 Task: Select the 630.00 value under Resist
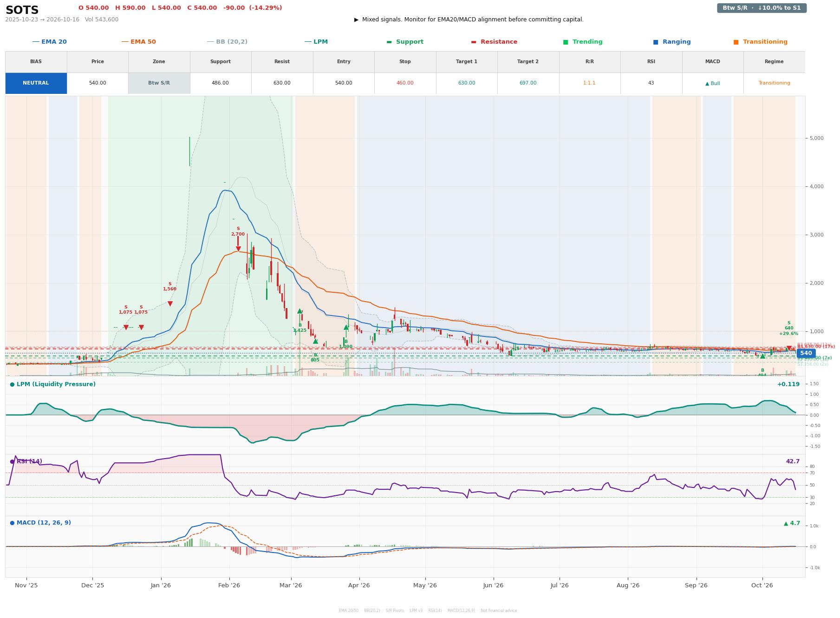click(x=282, y=83)
